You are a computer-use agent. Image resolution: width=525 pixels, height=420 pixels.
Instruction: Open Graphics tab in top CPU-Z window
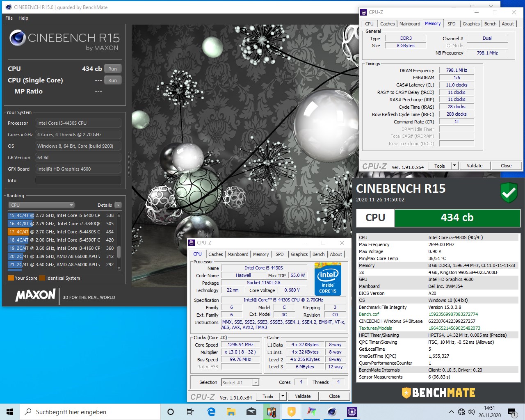(471, 24)
